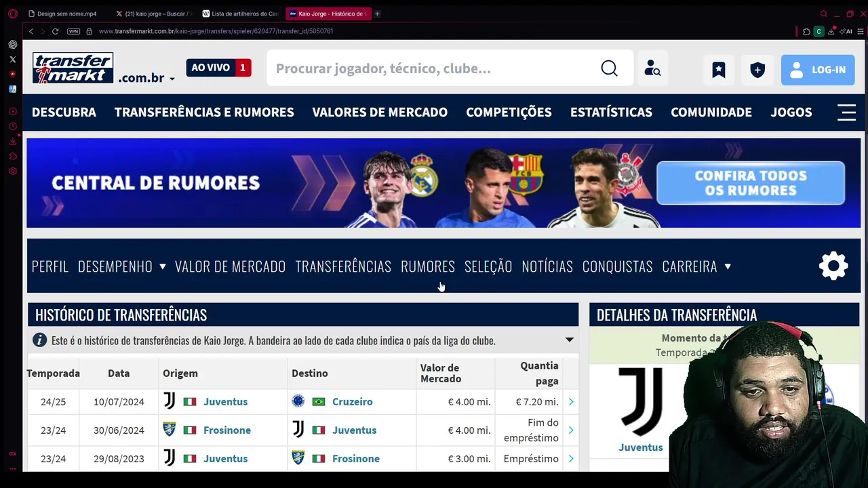Go to RUMORES player tab

tap(428, 266)
